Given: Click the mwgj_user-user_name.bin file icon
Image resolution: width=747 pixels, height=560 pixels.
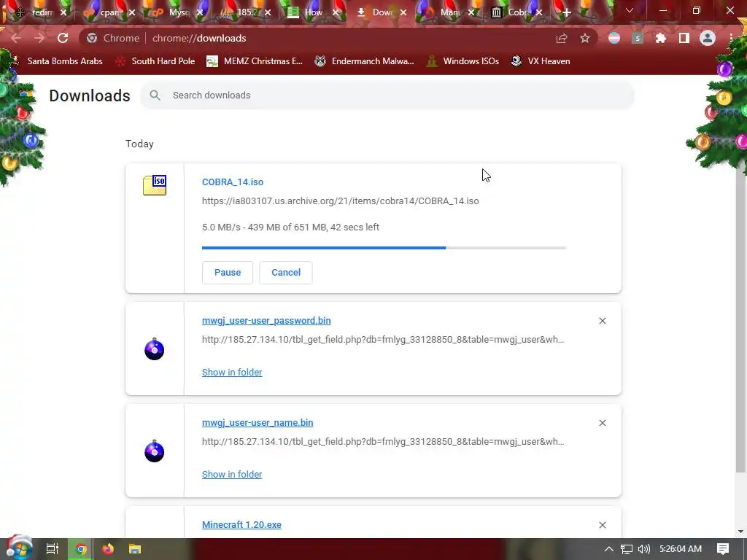Looking at the screenshot, I should coord(155,451).
